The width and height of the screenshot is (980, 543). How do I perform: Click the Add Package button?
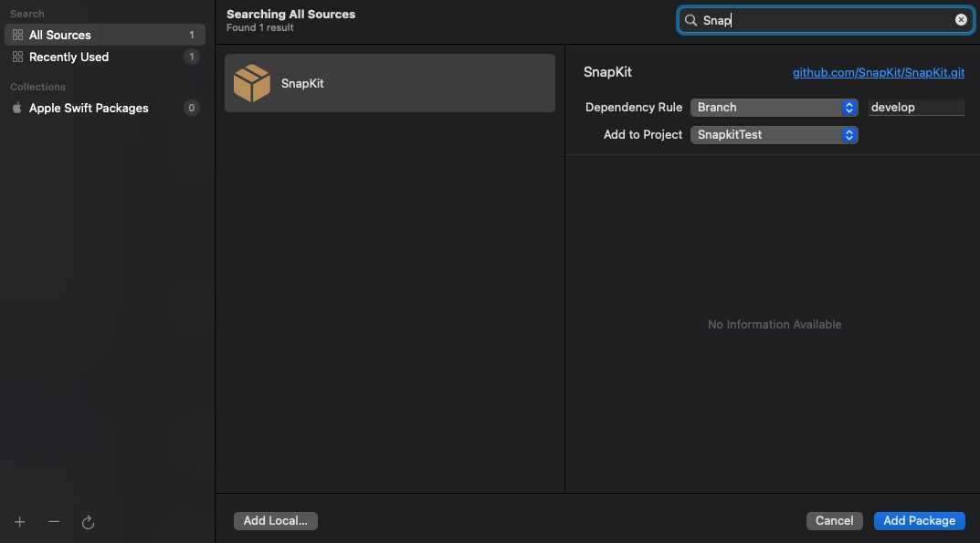[919, 520]
